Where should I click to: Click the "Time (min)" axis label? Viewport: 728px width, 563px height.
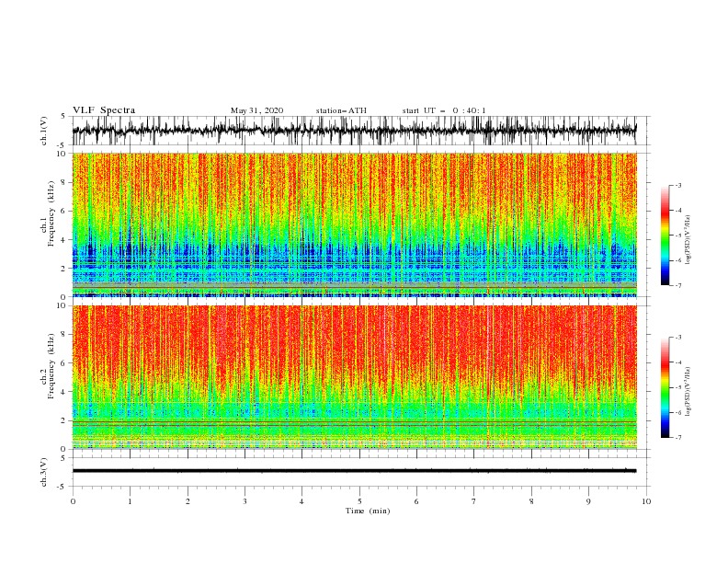coord(368,511)
